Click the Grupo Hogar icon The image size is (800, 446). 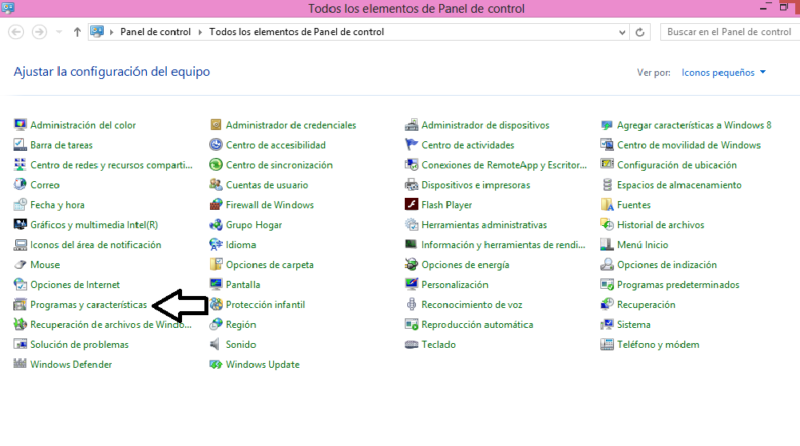pyautogui.click(x=216, y=225)
